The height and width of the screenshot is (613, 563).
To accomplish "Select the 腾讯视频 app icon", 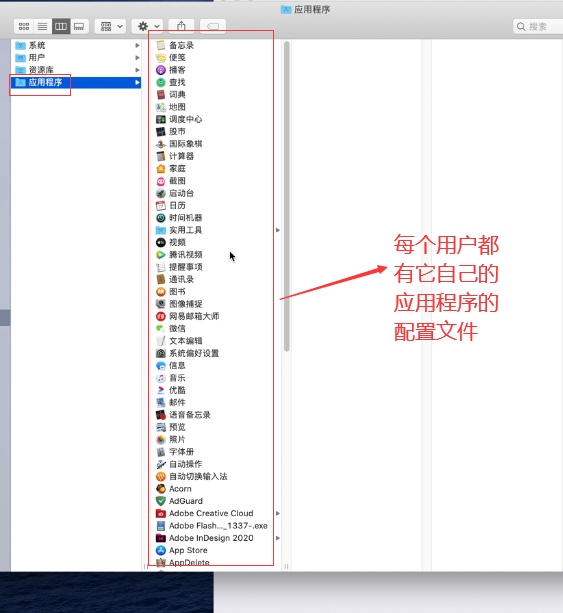I will pos(161,255).
